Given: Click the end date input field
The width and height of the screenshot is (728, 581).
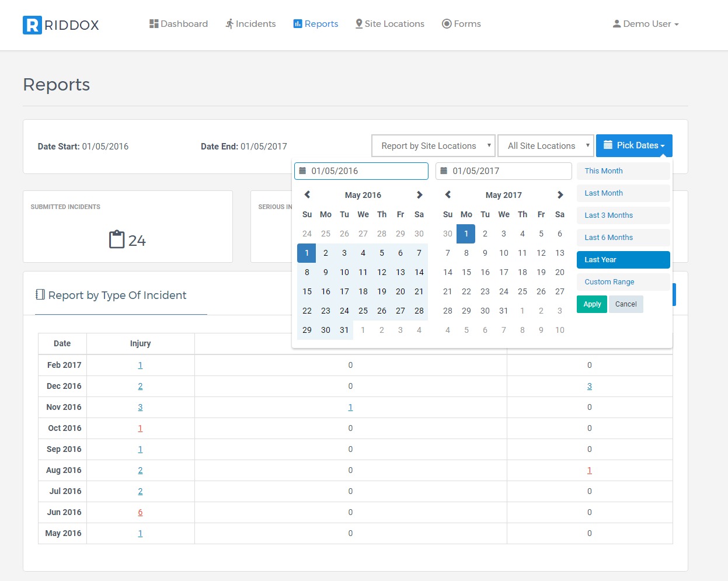Looking at the screenshot, I should [503, 171].
